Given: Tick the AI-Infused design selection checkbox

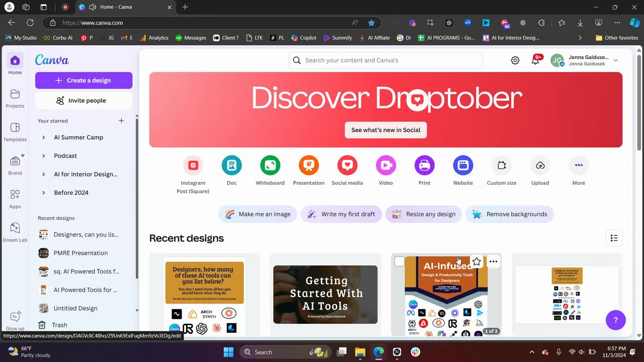Looking at the screenshot, I should pos(399,261).
